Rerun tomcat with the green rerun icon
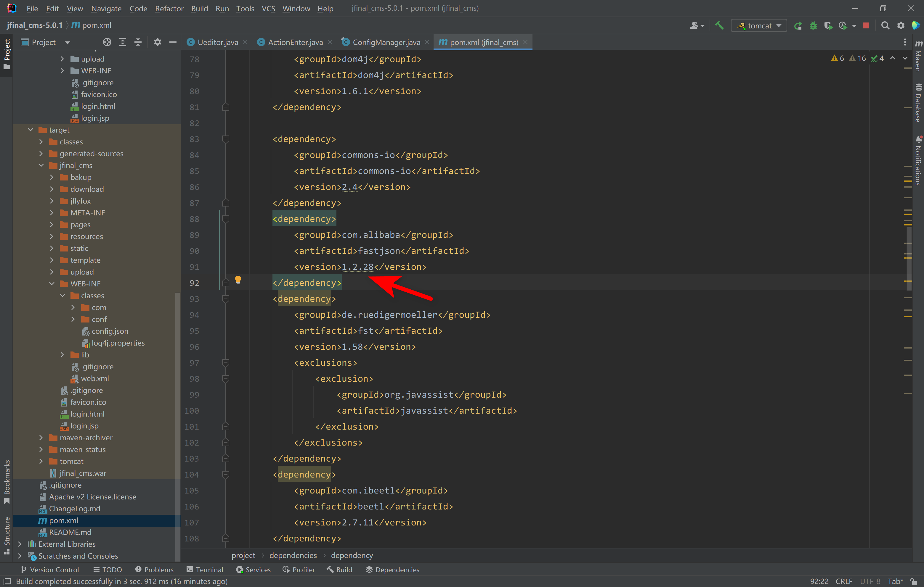924x587 pixels. point(798,26)
